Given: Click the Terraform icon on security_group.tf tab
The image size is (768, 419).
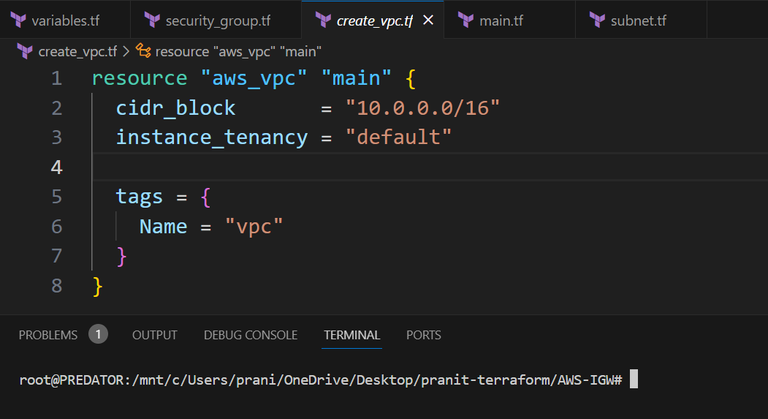Looking at the screenshot, I should point(152,20).
